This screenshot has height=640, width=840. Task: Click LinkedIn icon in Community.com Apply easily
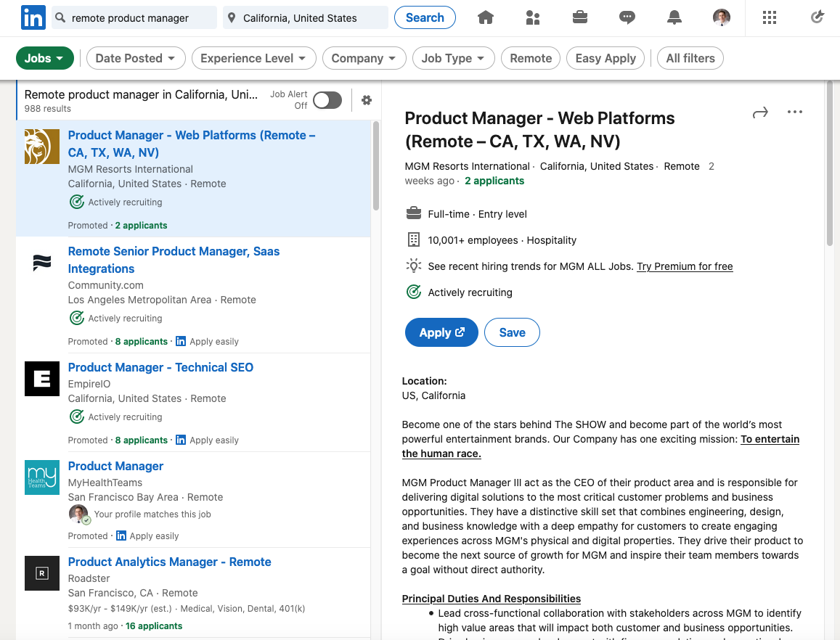(181, 341)
